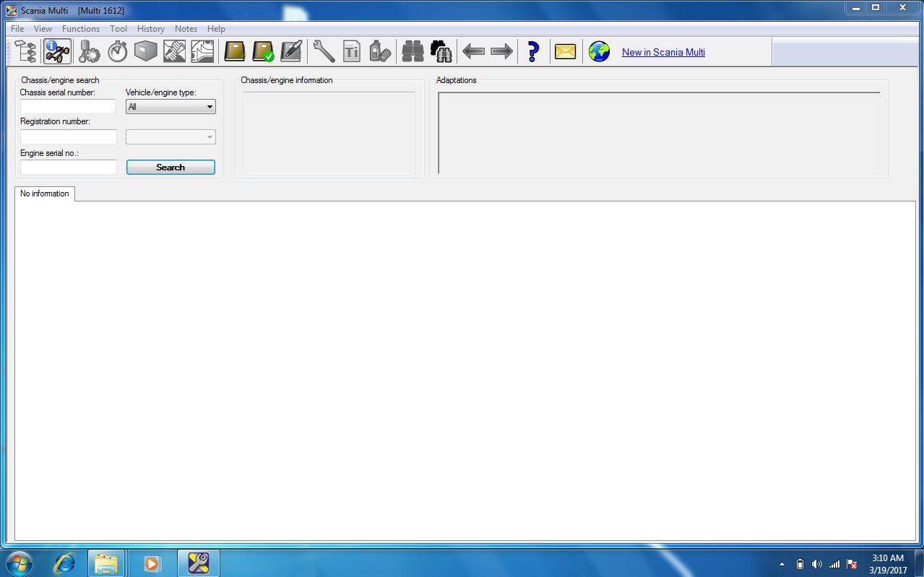The image size is (924, 577).
Task: Open the History menu
Action: [x=151, y=29]
